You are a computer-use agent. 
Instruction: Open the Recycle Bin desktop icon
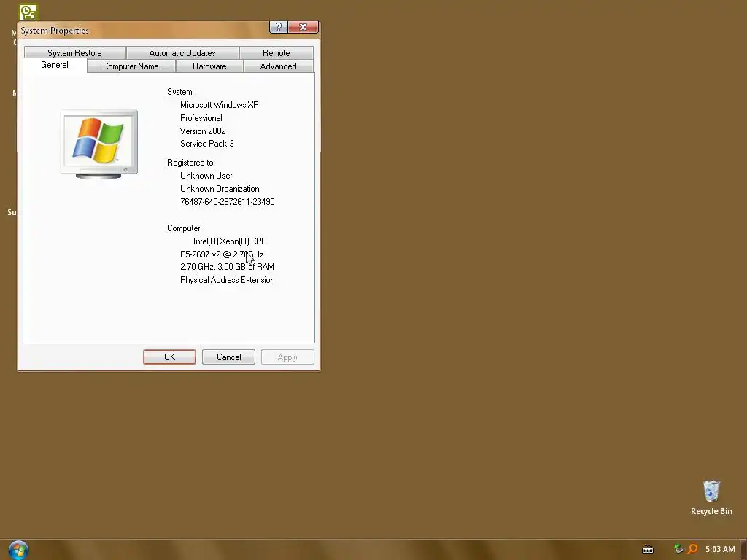[711, 498]
